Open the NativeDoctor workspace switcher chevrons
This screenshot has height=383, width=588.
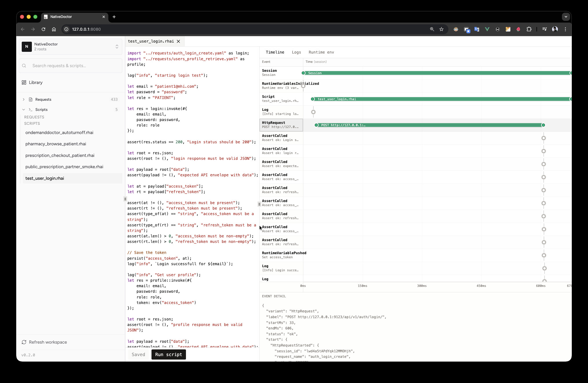(x=117, y=46)
